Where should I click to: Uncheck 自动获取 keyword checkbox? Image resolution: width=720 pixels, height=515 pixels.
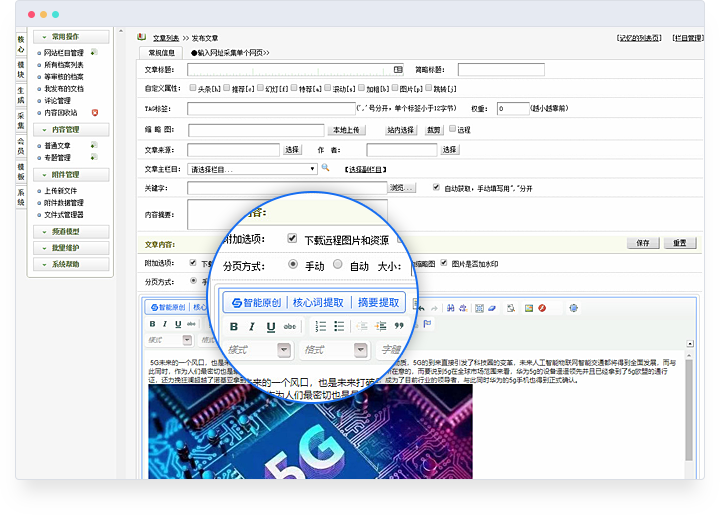pyautogui.click(x=436, y=187)
